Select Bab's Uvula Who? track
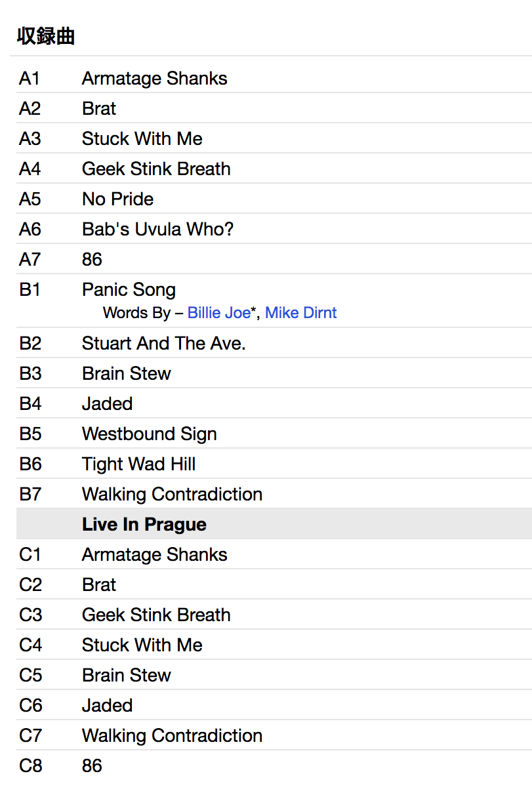This screenshot has height=795, width=532. coord(157,230)
